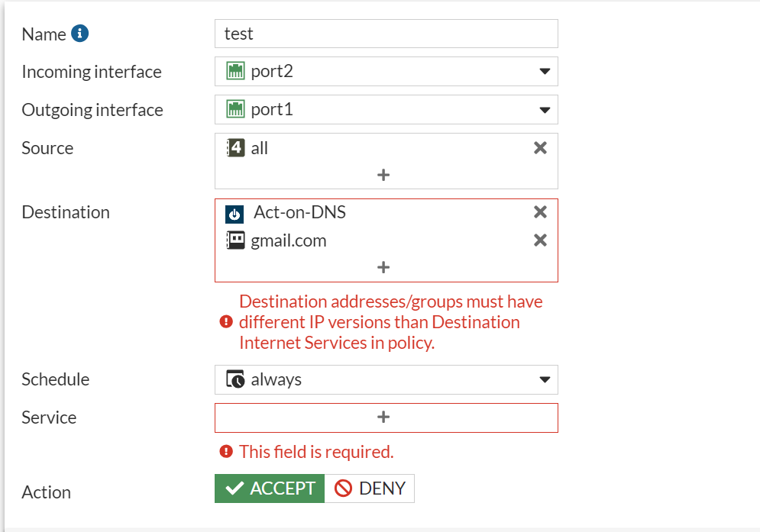Click the Act-on-DNS internet service icon

(234, 214)
